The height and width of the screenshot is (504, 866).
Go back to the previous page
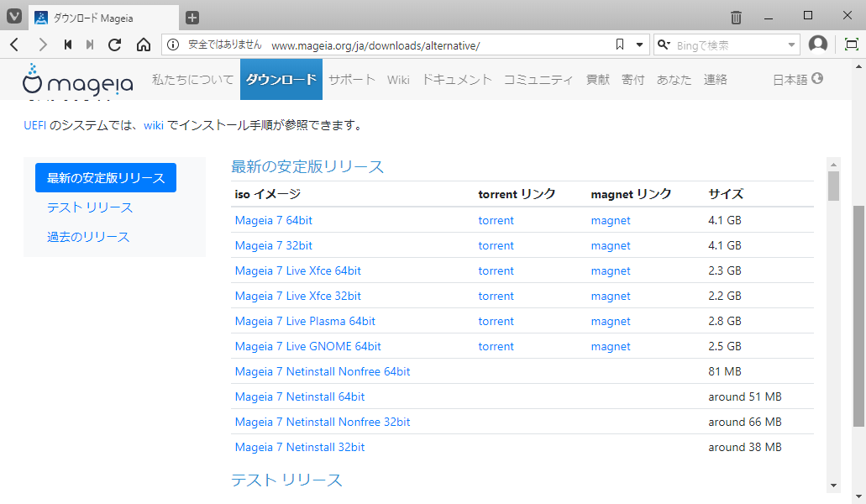pyautogui.click(x=15, y=45)
